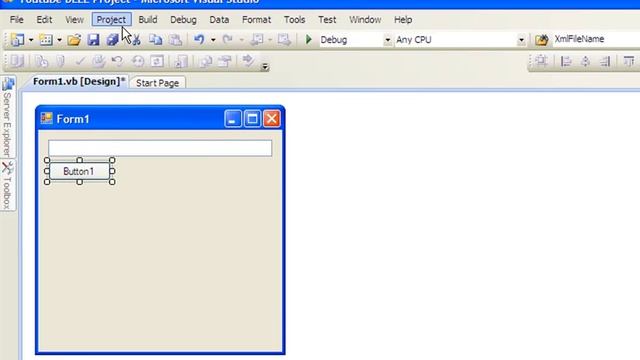This screenshot has width=640, height=360.
Task: Save the file with the floppy disk icon
Action: [x=93, y=40]
